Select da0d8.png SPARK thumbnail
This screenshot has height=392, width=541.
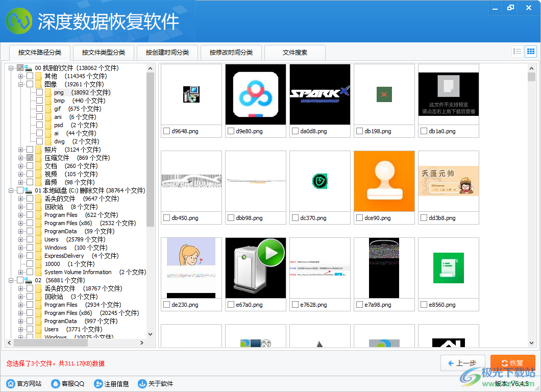click(320, 94)
